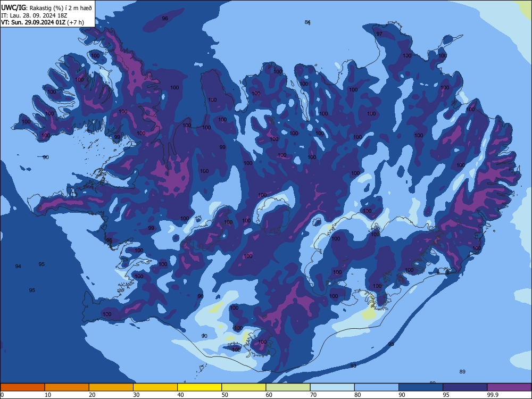The width and height of the screenshot is (532, 399).
Task: Click the 'VT: Sun. 29.09.2024 01Z (+7 h)' line
Action: pyautogui.click(x=43, y=22)
